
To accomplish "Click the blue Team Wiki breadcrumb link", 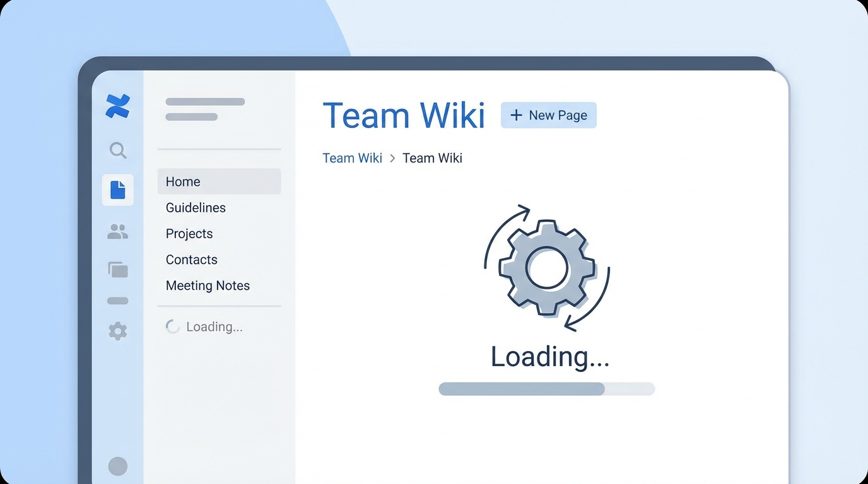I will click(x=352, y=158).
